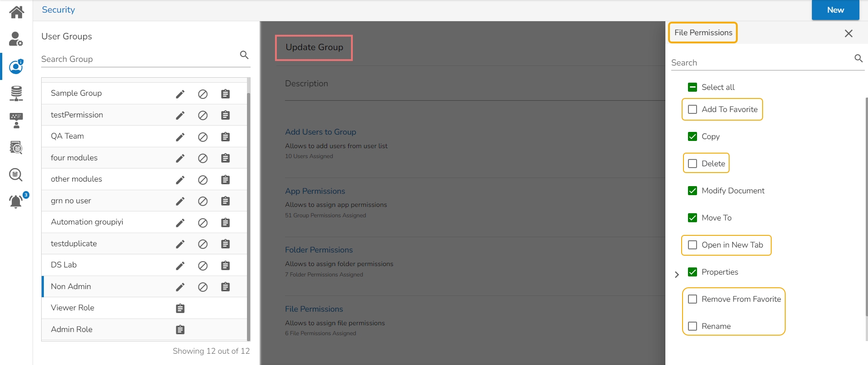This screenshot has height=365, width=868.
Task: Block the testduplicate group
Action: click(203, 244)
